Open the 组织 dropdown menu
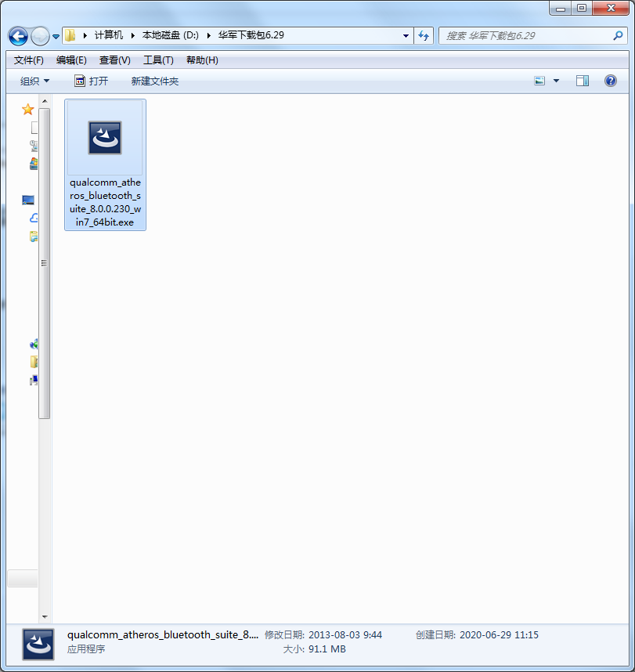Viewport: 635px width, 672px height. [x=33, y=81]
